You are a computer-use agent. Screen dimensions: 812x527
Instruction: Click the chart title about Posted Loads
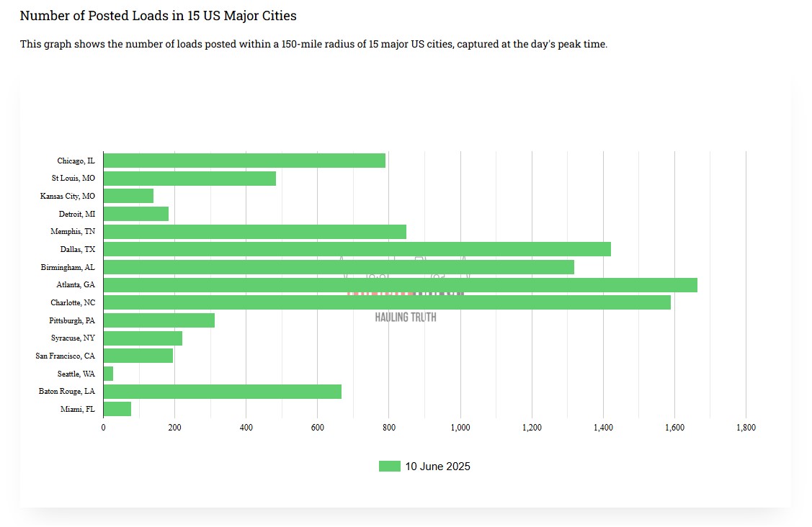158,15
